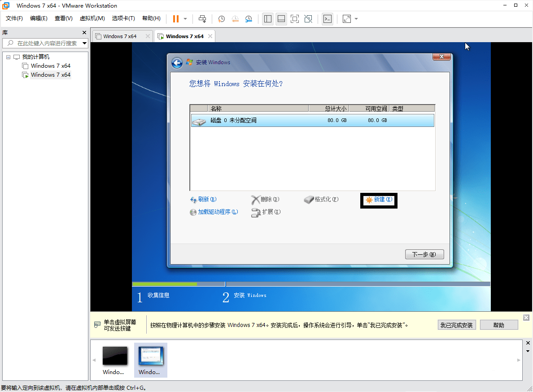Viewport: 533px width, 392px height.
Task: Close the library panel
Action: point(84,33)
